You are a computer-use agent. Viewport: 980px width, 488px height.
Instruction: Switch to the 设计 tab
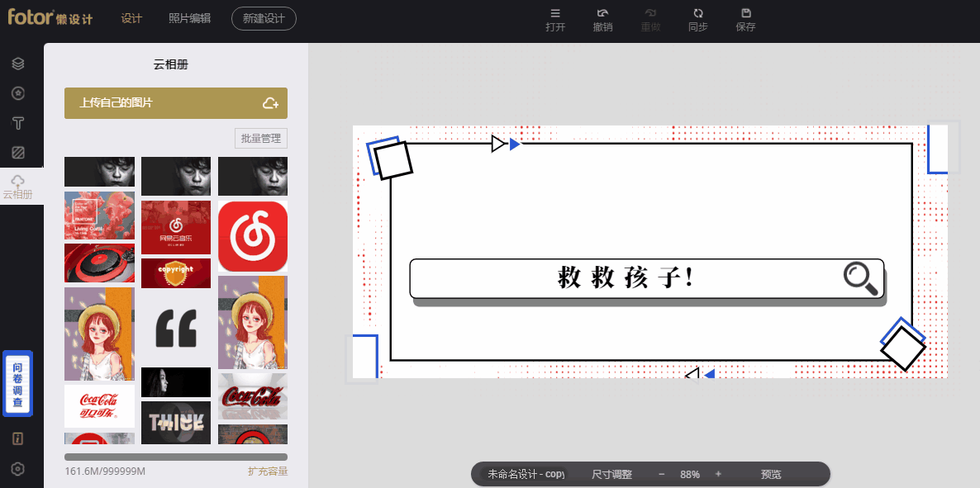(131, 18)
